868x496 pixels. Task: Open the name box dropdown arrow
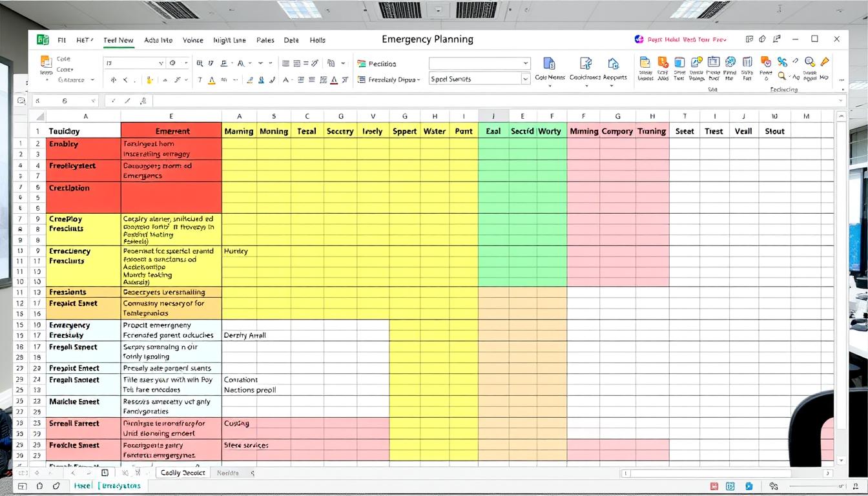pos(93,101)
